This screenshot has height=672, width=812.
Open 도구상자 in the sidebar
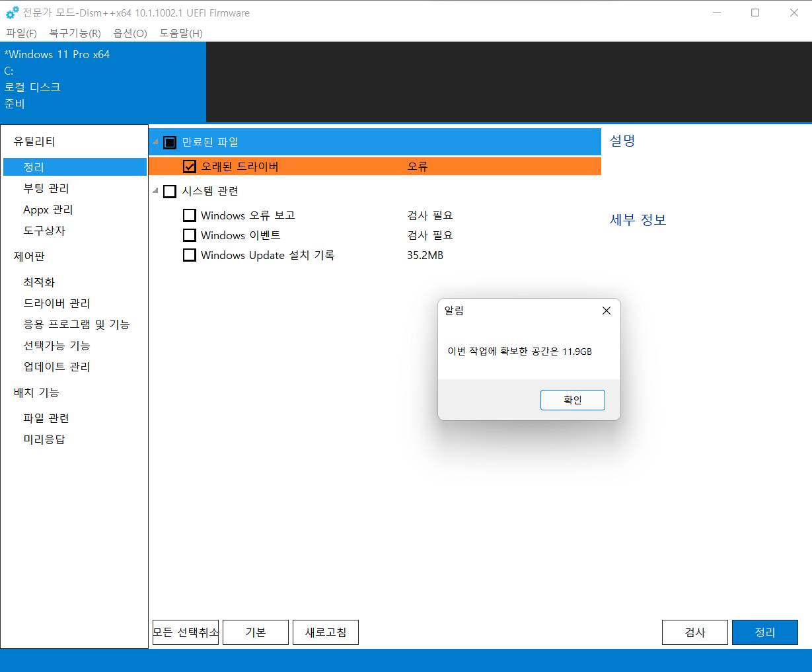[44, 231]
